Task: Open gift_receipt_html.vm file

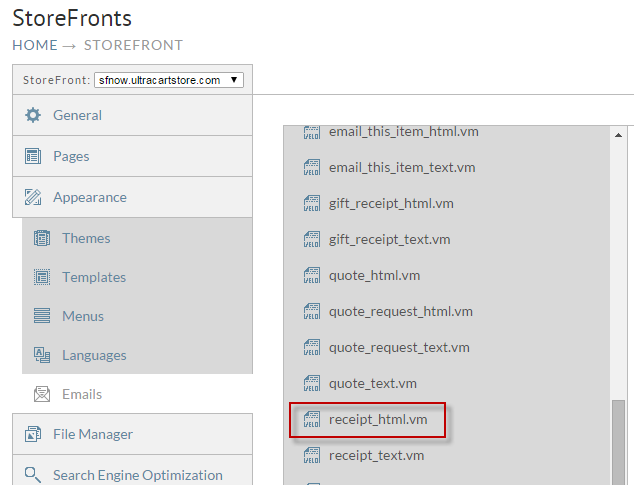Action: [x=391, y=203]
